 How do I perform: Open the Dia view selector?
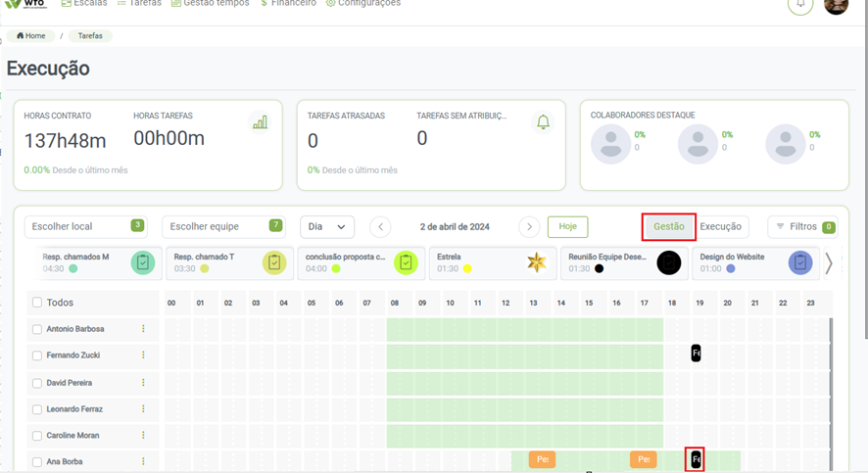327,226
